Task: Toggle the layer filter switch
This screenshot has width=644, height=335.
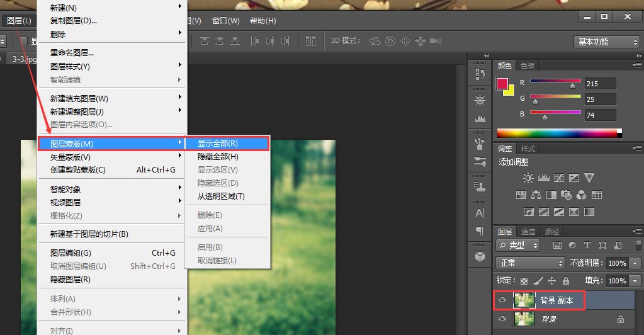Action: pos(638,246)
